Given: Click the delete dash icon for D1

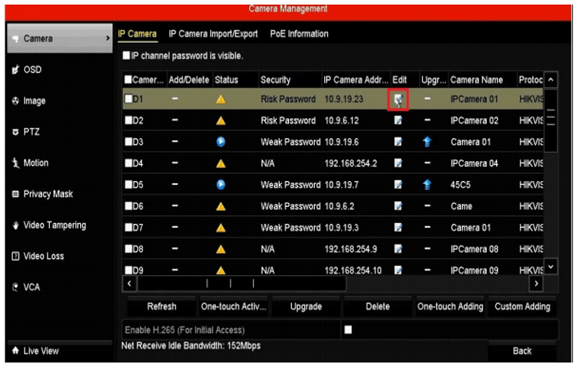Looking at the screenshot, I should coord(175,99).
